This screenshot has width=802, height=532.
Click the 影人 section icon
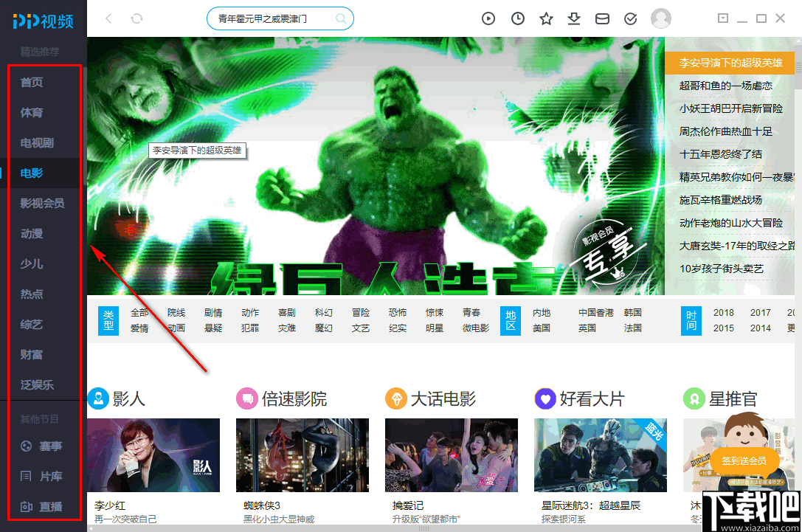[x=98, y=398]
